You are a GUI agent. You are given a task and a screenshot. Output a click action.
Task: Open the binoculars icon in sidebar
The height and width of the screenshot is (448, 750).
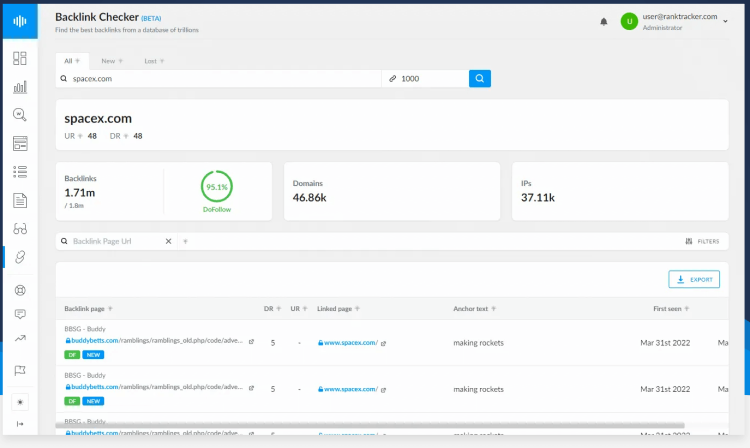click(x=20, y=229)
